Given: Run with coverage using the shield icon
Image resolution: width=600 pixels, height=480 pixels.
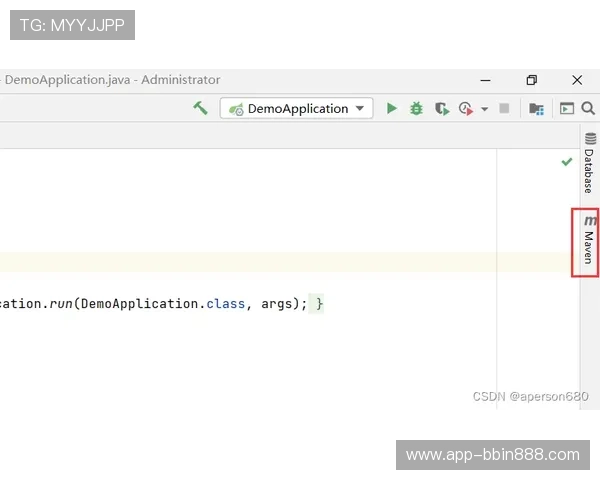Looking at the screenshot, I should (441, 108).
